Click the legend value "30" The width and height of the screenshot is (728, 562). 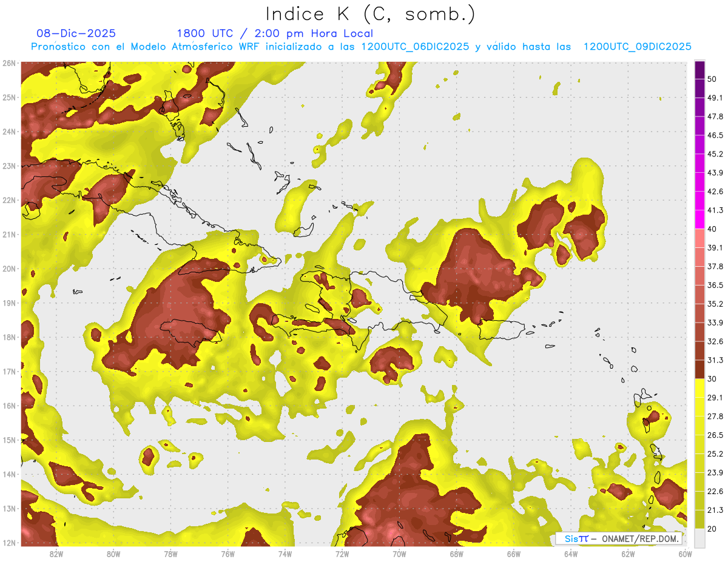712,379
